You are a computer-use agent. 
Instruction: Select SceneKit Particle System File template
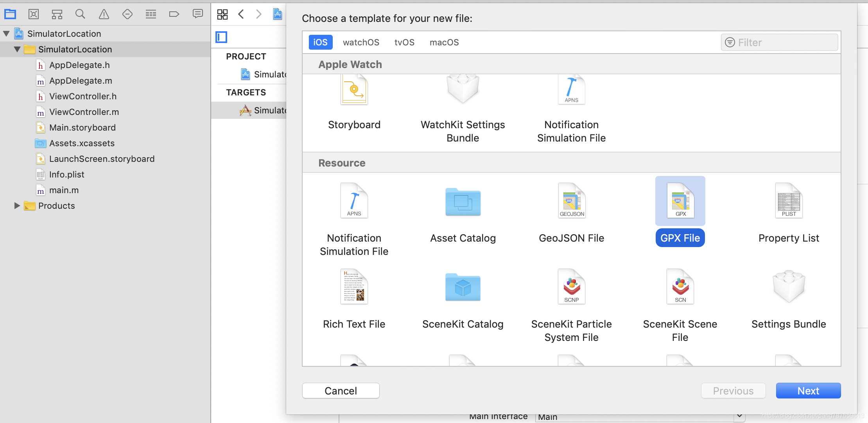572,305
